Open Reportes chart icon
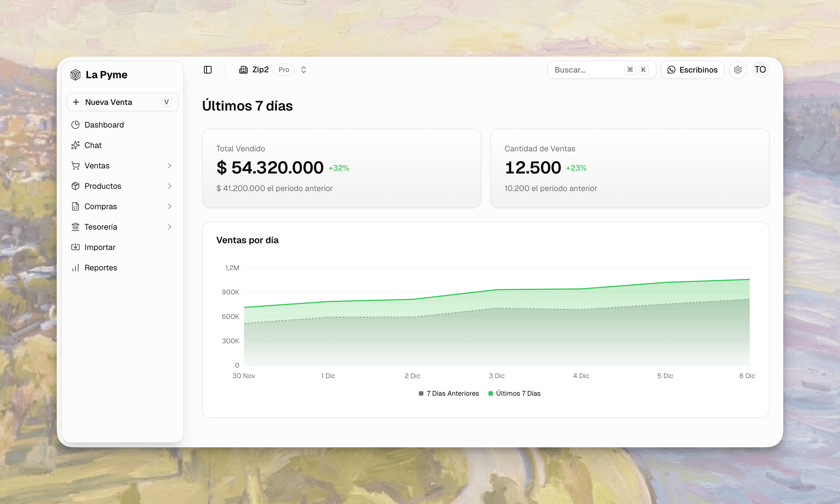840x504 pixels. tap(75, 268)
